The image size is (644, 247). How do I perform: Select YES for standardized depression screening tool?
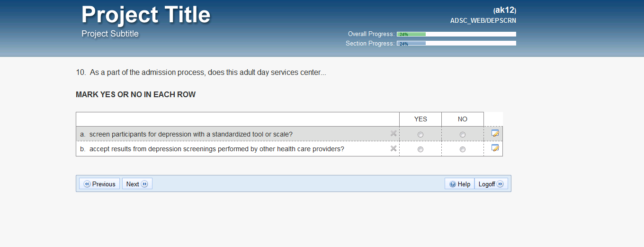click(x=420, y=135)
